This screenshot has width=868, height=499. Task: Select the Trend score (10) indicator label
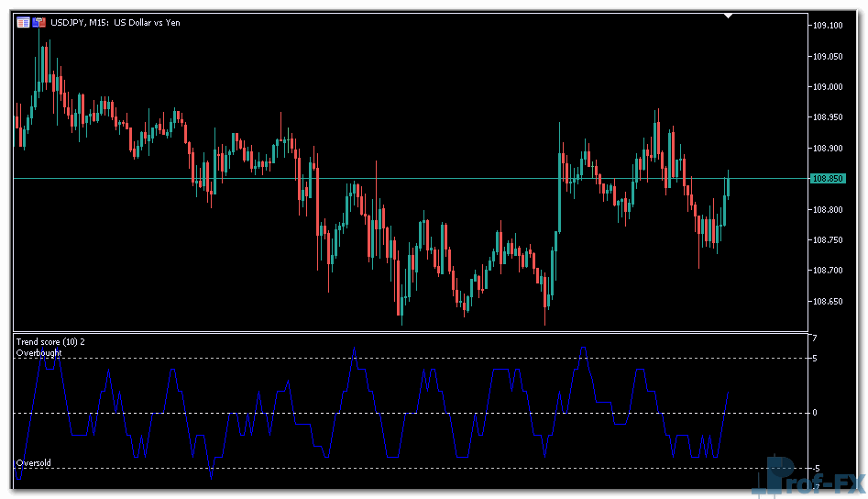(x=50, y=341)
